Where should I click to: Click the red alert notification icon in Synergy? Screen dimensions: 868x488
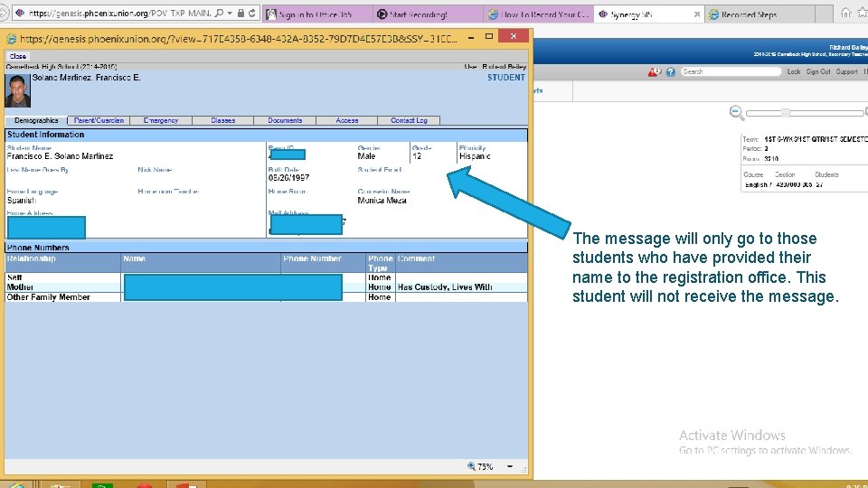pyautogui.click(x=654, y=72)
